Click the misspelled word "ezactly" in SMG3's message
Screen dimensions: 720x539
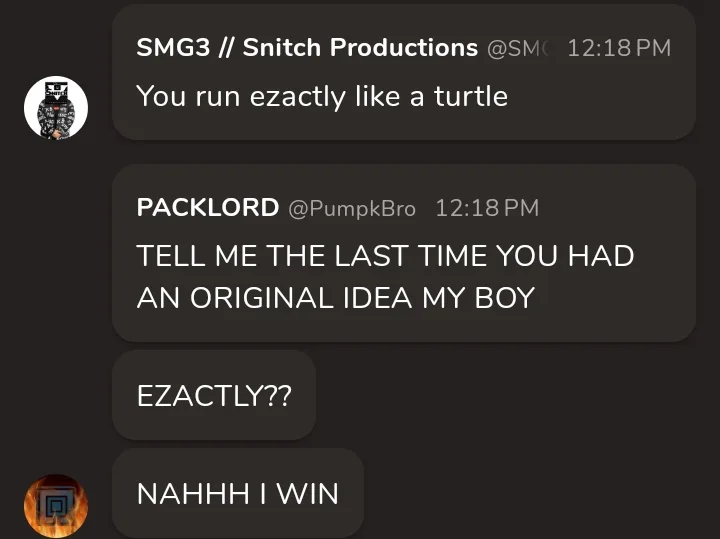click(x=298, y=97)
